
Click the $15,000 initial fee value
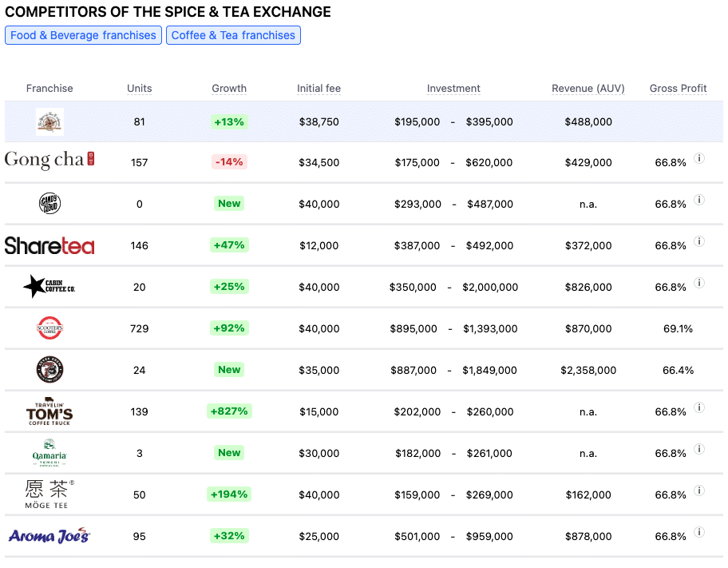pyautogui.click(x=319, y=412)
